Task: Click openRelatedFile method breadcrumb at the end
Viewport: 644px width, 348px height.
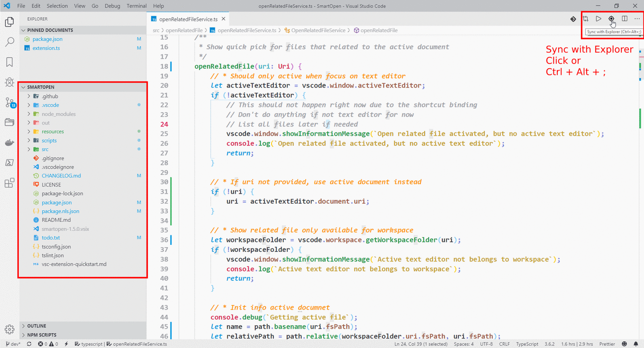Action: (375, 30)
